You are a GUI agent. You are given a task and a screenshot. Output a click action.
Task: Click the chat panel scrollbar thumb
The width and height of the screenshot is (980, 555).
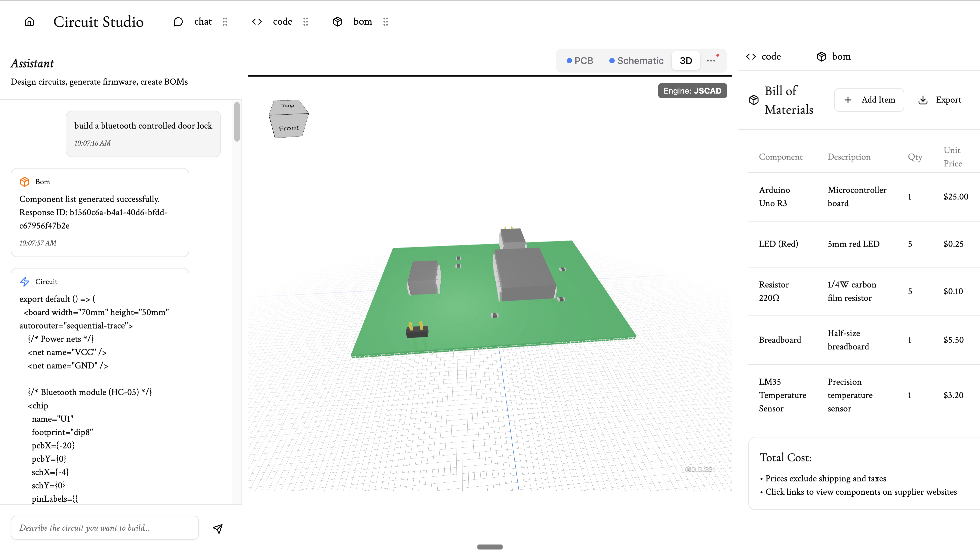click(x=237, y=122)
